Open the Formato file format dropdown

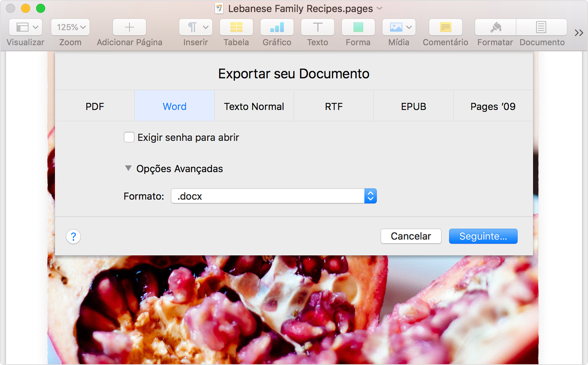(x=370, y=196)
